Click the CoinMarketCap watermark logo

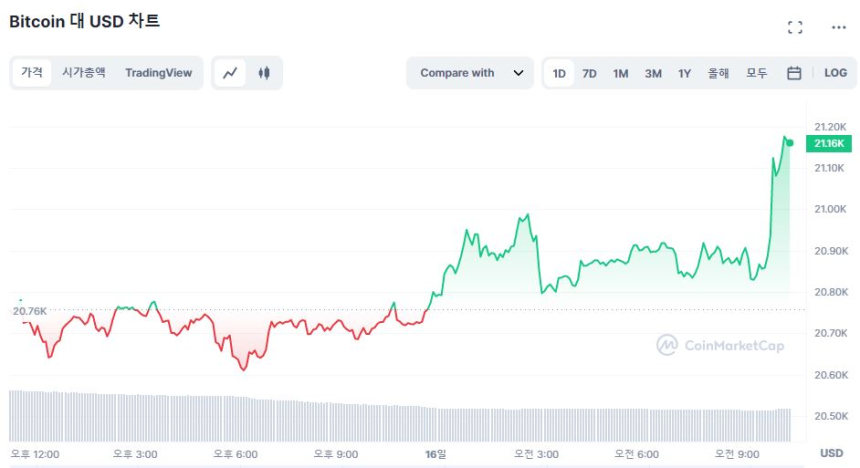point(720,345)
